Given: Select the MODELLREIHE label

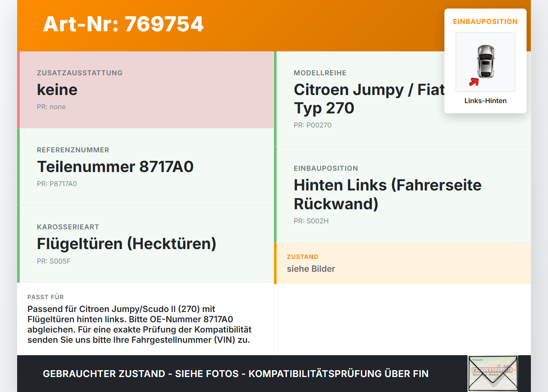Looking at the screenshot, I should pyautogui.click(x=320, y=73).
